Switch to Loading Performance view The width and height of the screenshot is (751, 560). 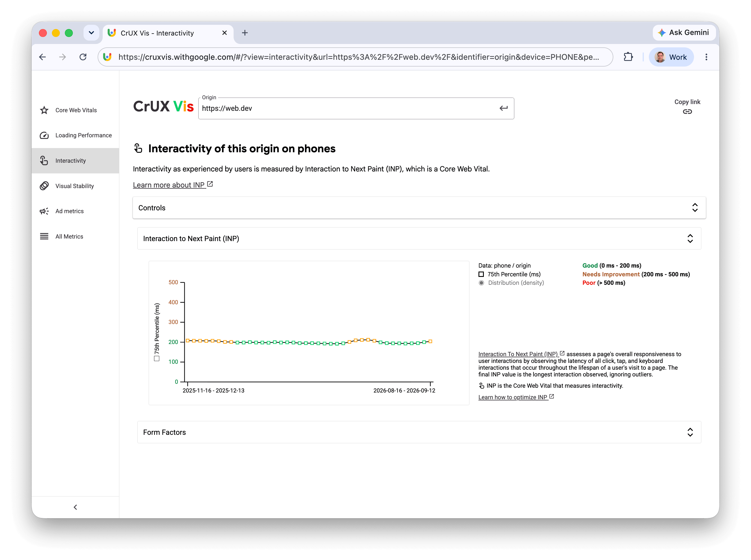point(75,135)
